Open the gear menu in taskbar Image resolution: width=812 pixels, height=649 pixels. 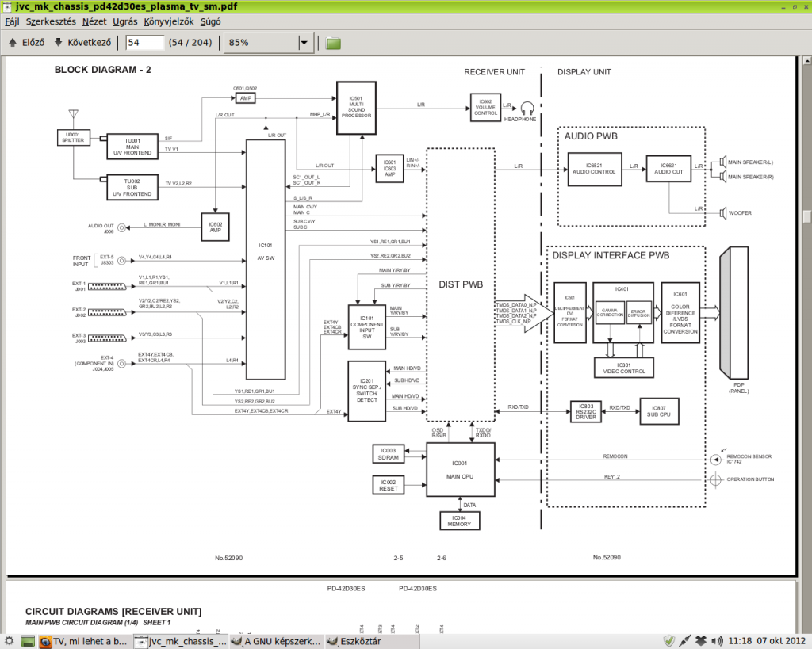(9, 641)
